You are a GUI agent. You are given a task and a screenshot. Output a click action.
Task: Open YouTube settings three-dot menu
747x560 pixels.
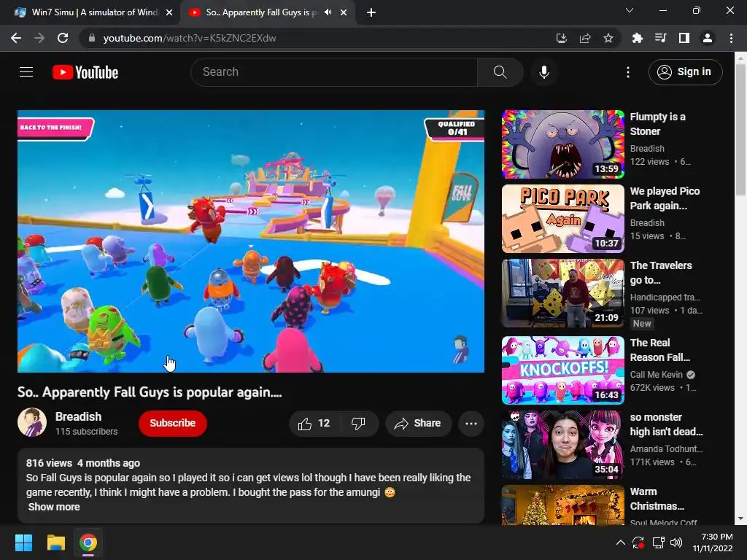(x=628, y=72)
